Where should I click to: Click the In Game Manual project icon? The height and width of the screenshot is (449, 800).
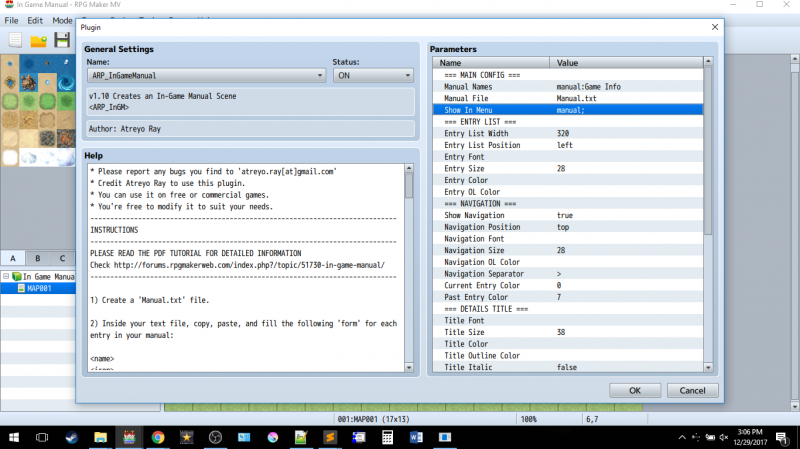coord(17,277)
